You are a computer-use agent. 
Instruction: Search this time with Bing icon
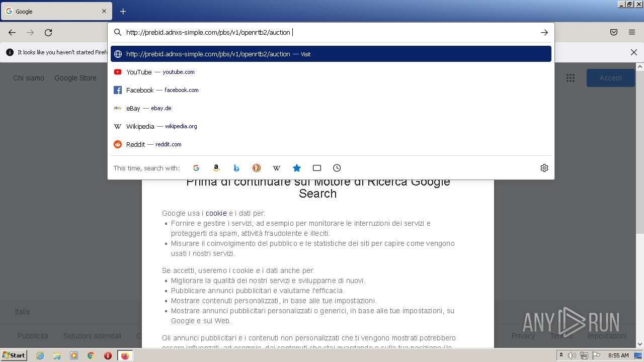[236, 168]
